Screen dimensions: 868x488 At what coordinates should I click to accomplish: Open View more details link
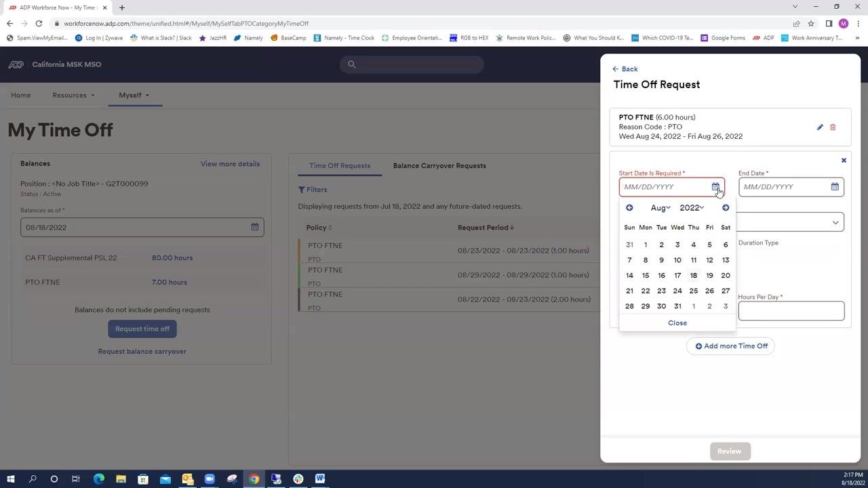tap(230, 164)
